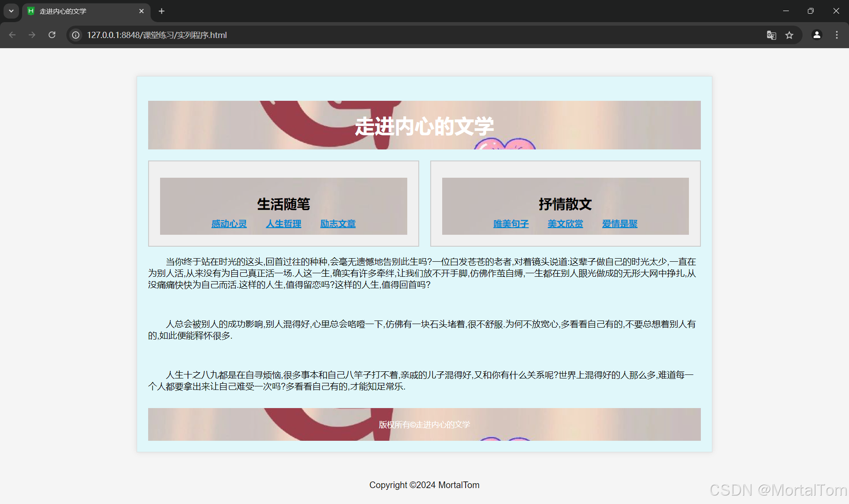Open the 励志文章 link

tap(338, 224)
